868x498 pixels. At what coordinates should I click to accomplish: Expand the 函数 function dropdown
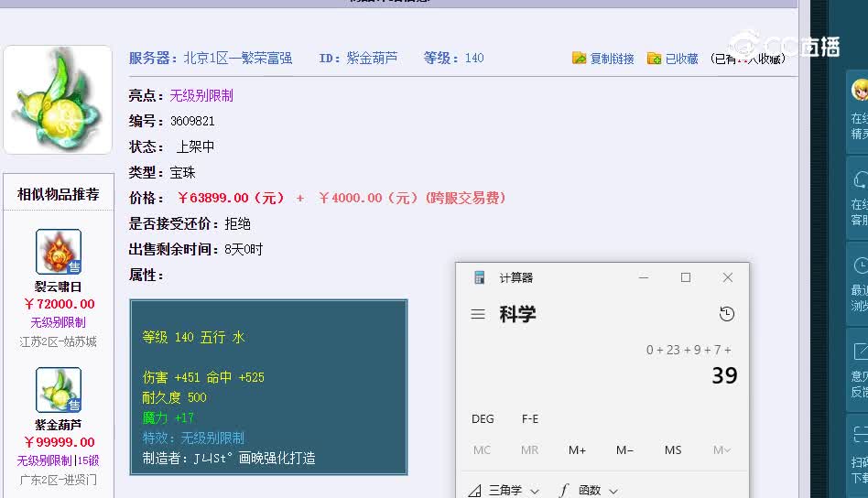tap(589, 491)
